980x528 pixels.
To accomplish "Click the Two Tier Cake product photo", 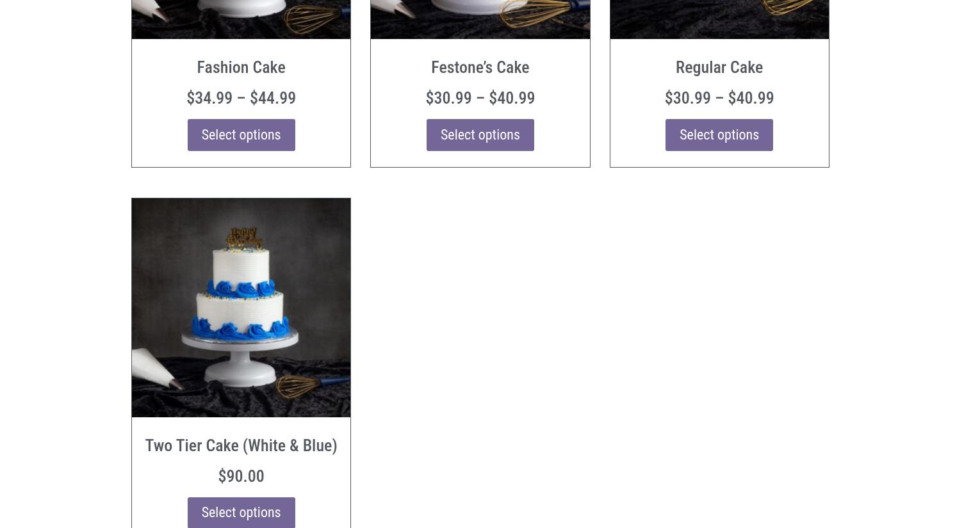I will click(241, 308).
